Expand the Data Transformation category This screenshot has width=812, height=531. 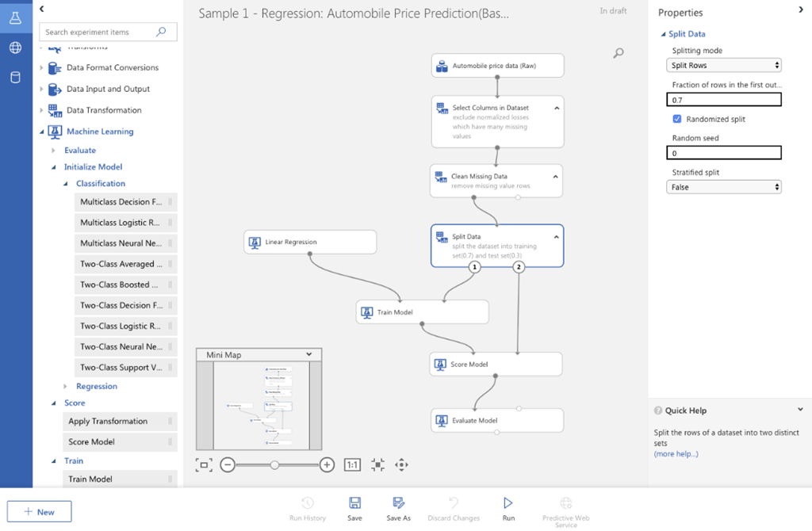click(x=42, y=110)
